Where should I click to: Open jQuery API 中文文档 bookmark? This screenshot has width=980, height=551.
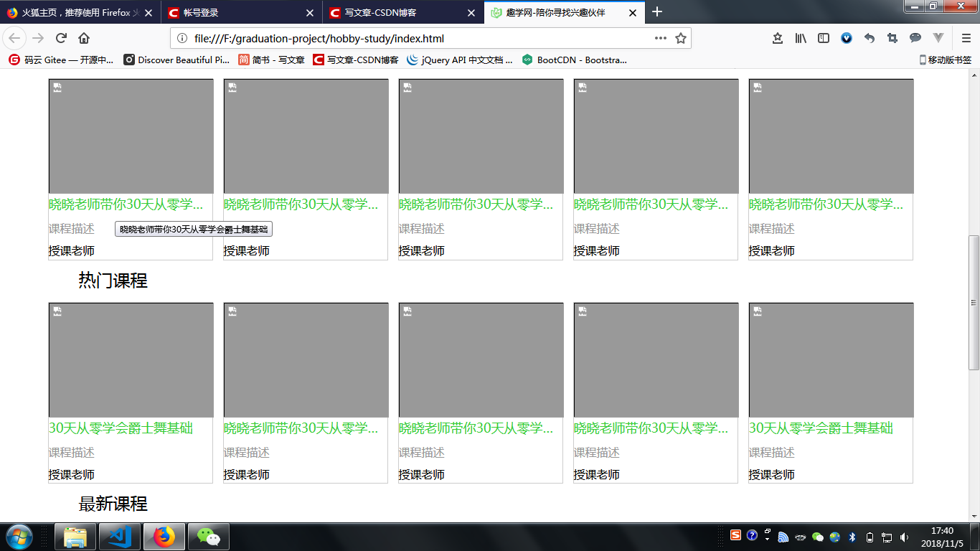tap(460, 60)
